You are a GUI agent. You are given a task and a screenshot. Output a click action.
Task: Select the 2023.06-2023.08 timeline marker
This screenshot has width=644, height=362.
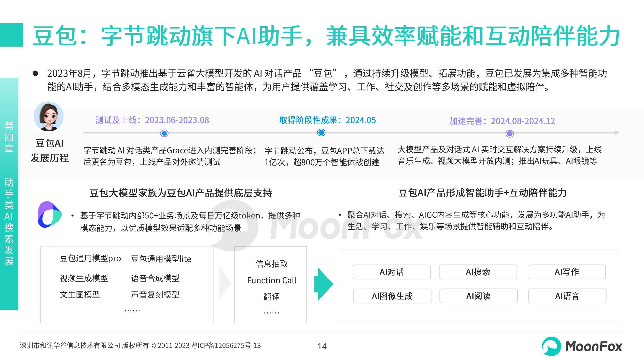pos(164,133)
